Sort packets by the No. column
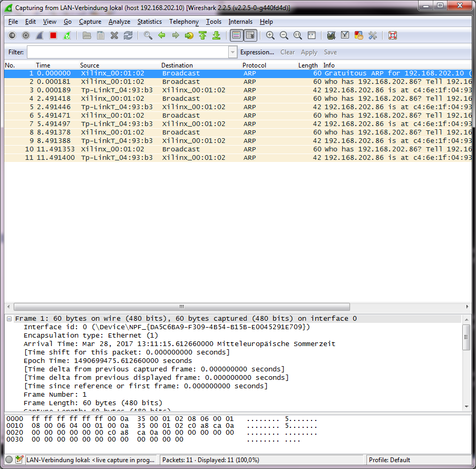Screen dimensions: 476x469 [20, 65]
